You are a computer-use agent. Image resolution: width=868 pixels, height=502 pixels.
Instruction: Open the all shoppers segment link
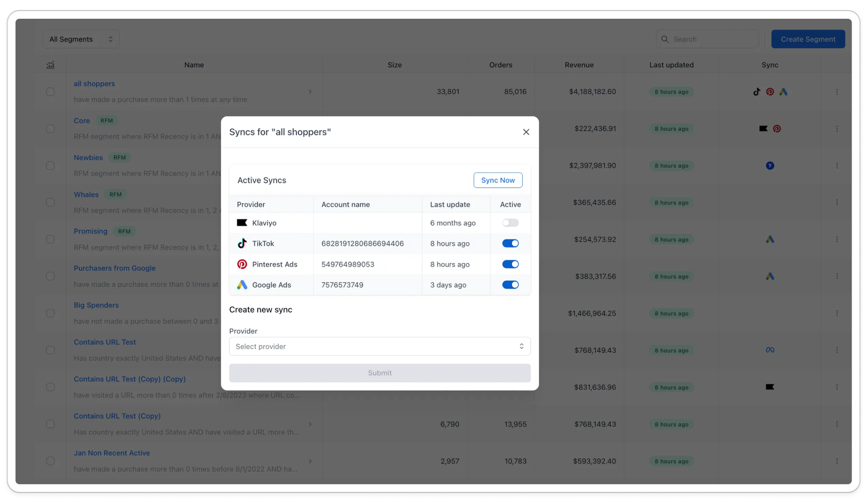click(94, 84)
